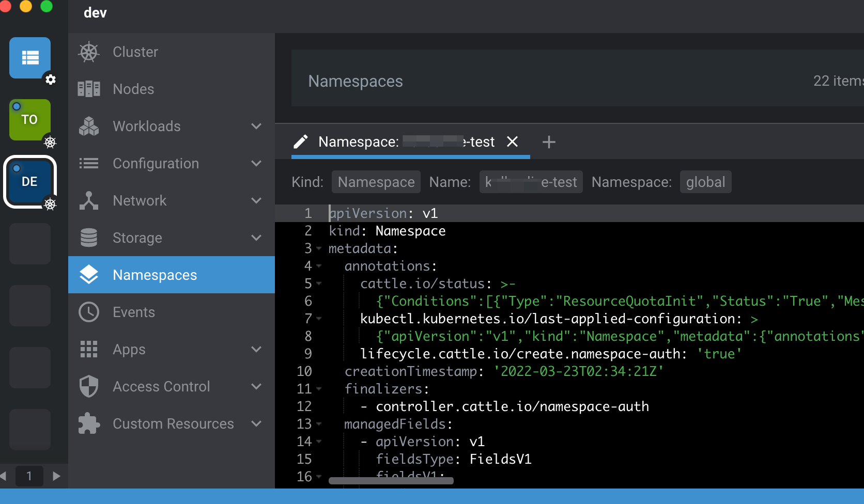
Task: Fold the cattle.io/status block on line 5
Action: pyautogui.click(x=319, y=284)
